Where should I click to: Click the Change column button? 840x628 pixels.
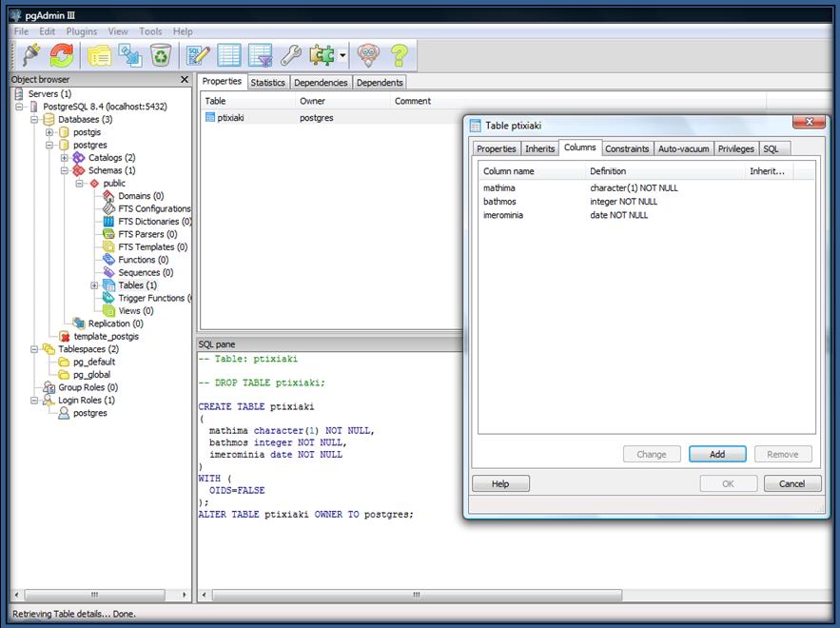coord(652,455)
